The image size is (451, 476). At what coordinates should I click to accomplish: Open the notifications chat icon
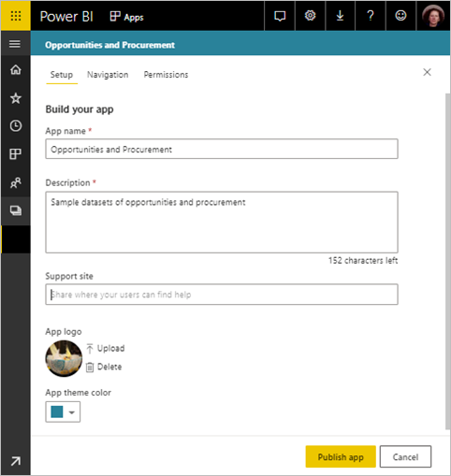coord(280,16)
